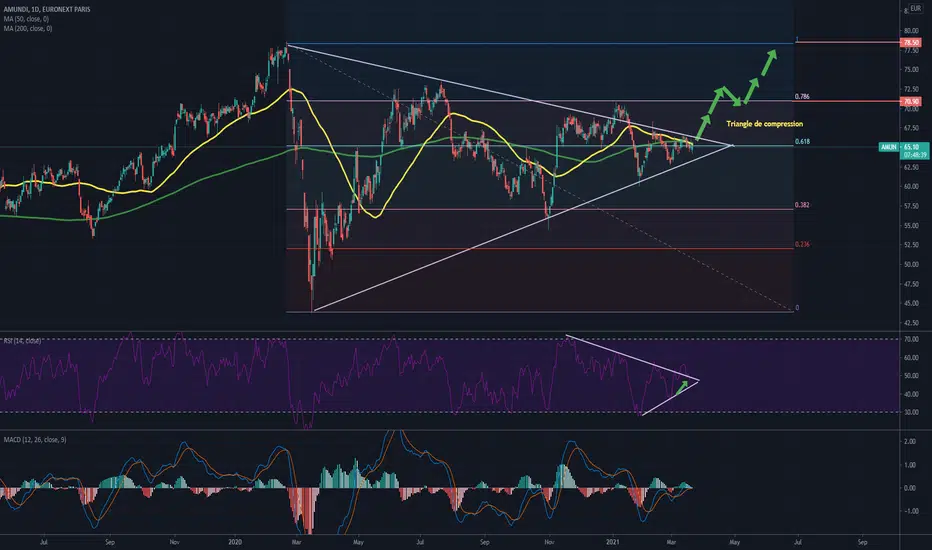Image resolution: width=932 pixels, height=550 pixels.
Task: Click 30.00 on the RSI scale
Action: [x=911, y=412]
